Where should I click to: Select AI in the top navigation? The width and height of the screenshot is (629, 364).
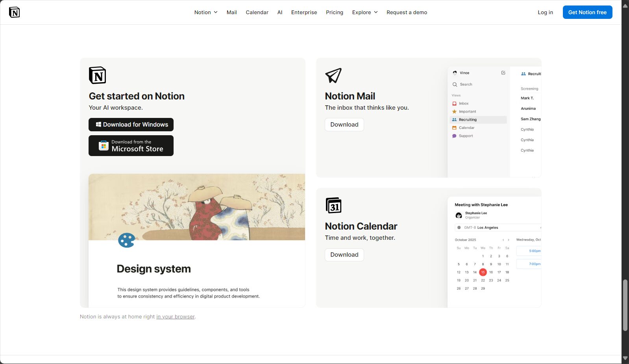(x=280, y=12)
